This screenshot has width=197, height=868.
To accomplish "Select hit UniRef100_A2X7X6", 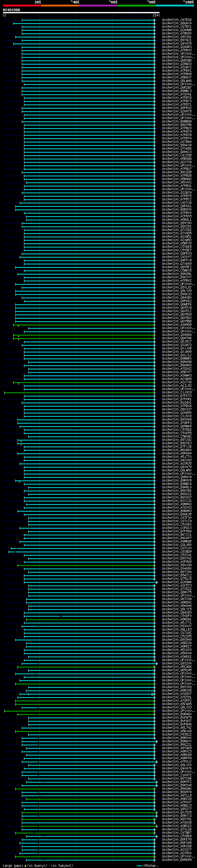I will coord(176,382).
